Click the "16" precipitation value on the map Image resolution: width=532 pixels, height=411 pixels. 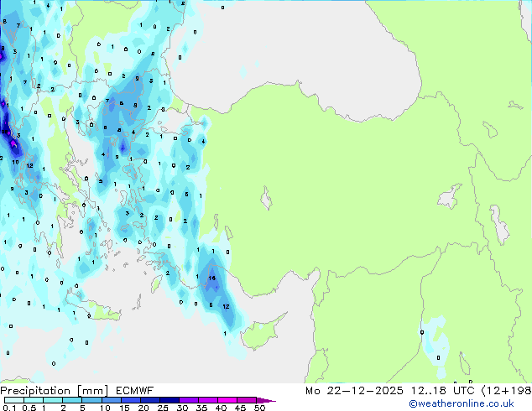(x=212, y=278)
